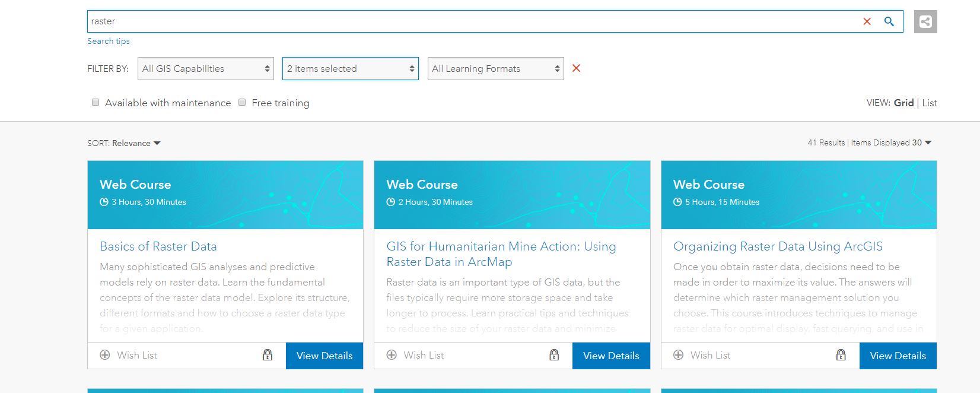Clear the search text with the red X

pyautogui.click(x=867, y=21)
